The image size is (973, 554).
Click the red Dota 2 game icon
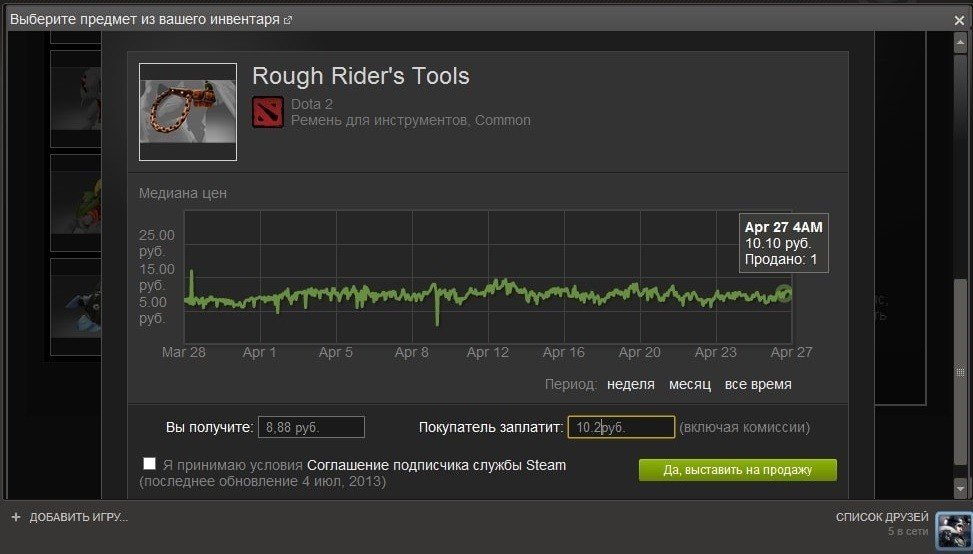[x=268, y=112]
